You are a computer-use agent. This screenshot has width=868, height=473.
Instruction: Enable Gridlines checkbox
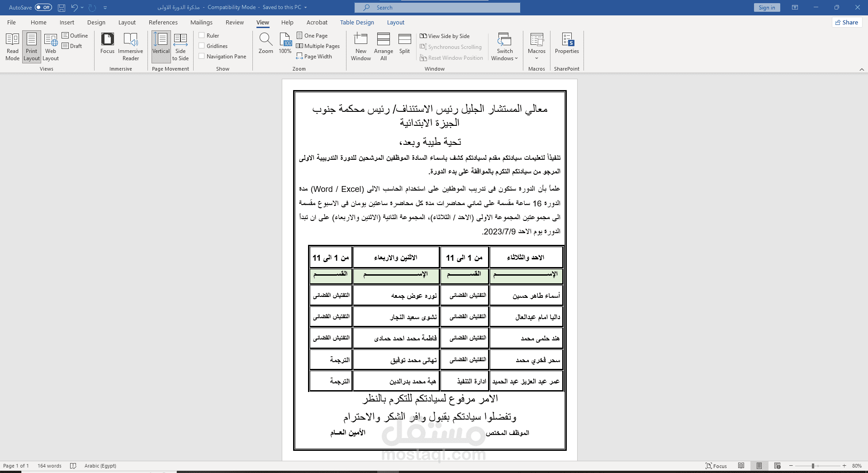coord(202,46)
